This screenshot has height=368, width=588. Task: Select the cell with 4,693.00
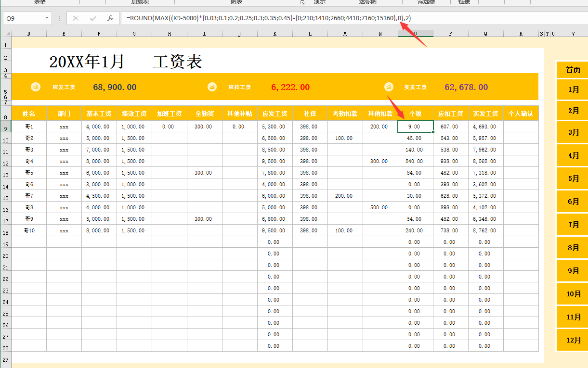click(486, 127)
